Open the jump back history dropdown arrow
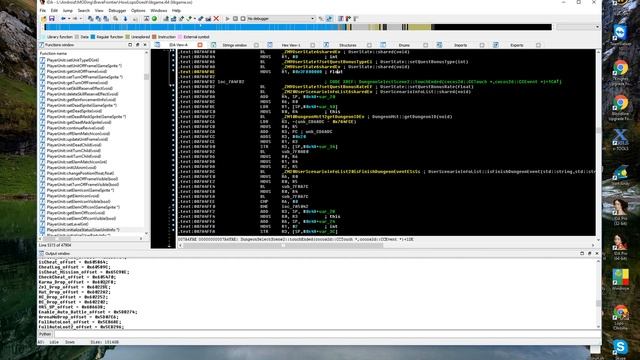This screenshot has width=640, height=360. click(x=69, y=19)
